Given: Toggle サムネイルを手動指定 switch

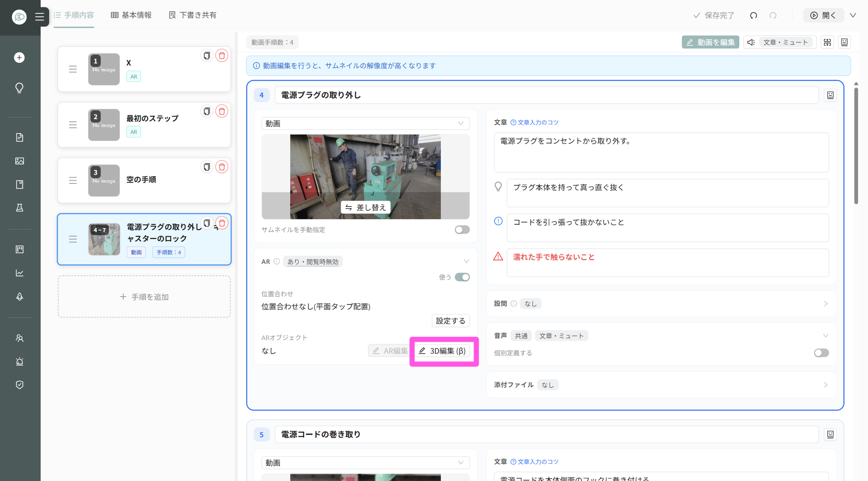Looking at the screenshot, I should (462, 229).
